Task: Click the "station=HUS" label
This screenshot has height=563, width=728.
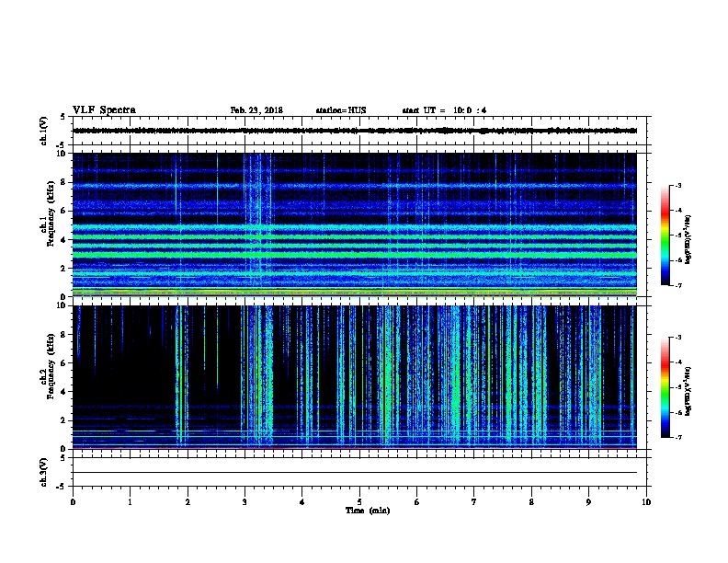Action: tap(341, 110)
